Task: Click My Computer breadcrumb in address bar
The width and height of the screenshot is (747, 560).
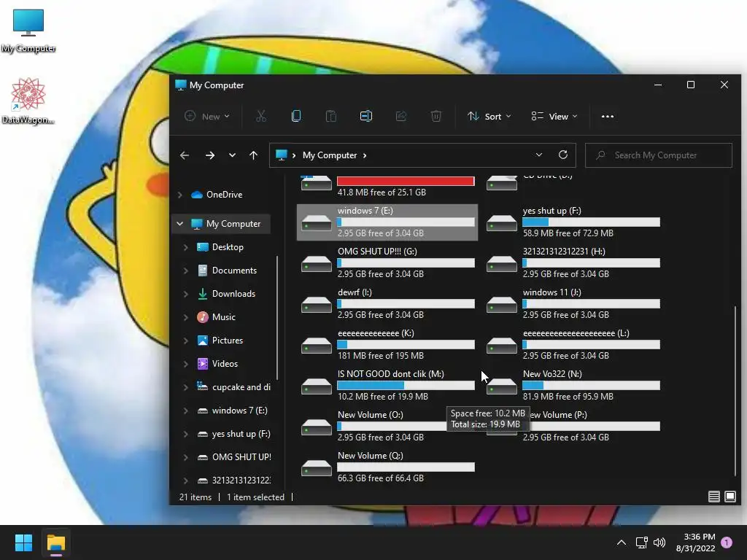Action: coord(330,155)
